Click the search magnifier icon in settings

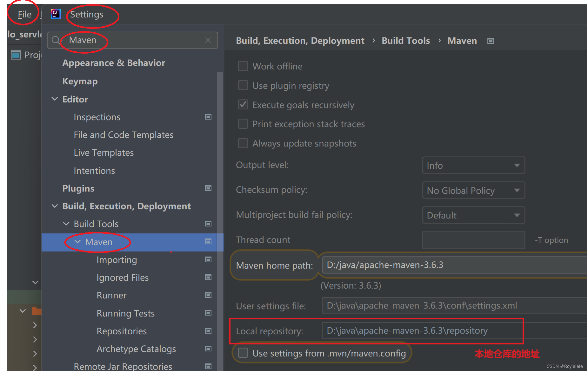pyautogui.click(x=56, y=40)
